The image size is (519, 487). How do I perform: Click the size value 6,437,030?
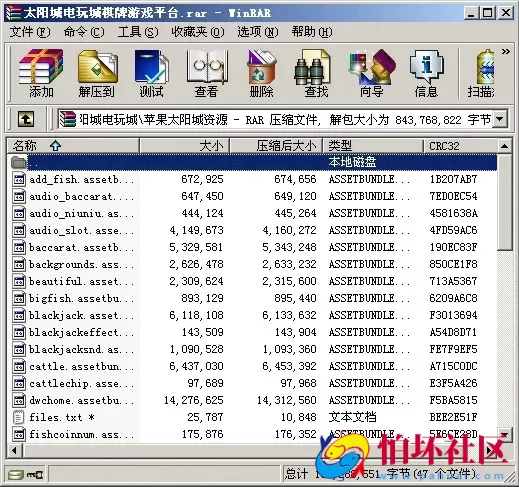pos(196,366)
